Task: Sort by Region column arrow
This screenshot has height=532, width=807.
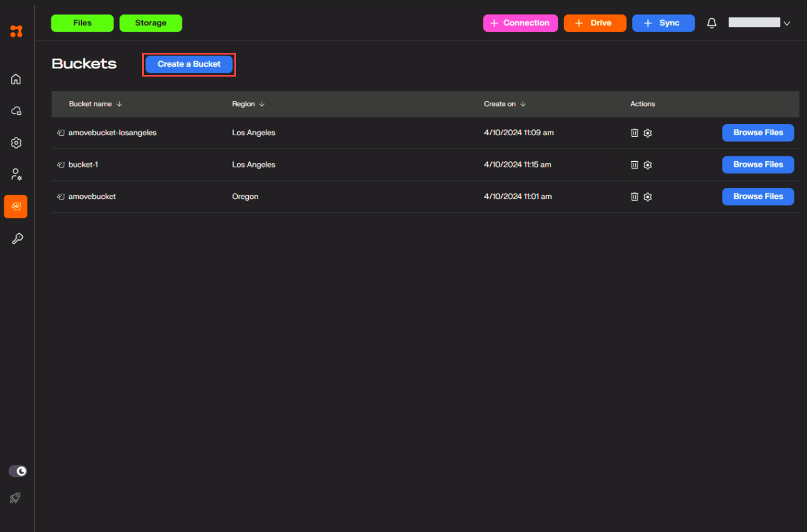Action: 262,104
